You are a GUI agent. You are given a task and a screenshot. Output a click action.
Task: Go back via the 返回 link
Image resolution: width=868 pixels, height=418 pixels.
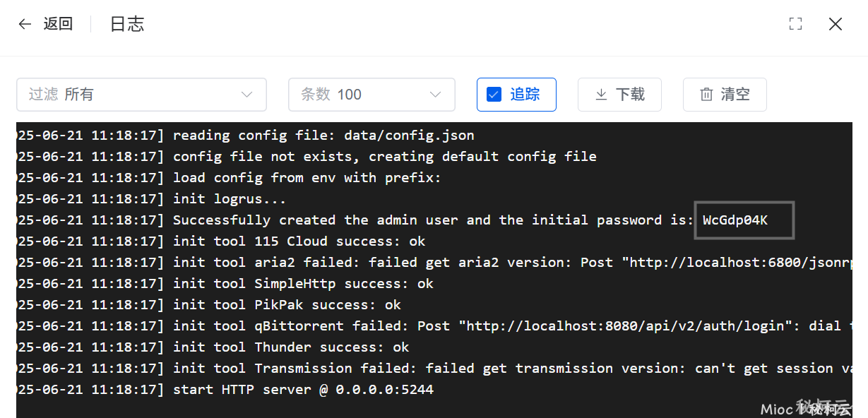click(x=58, y=24)
